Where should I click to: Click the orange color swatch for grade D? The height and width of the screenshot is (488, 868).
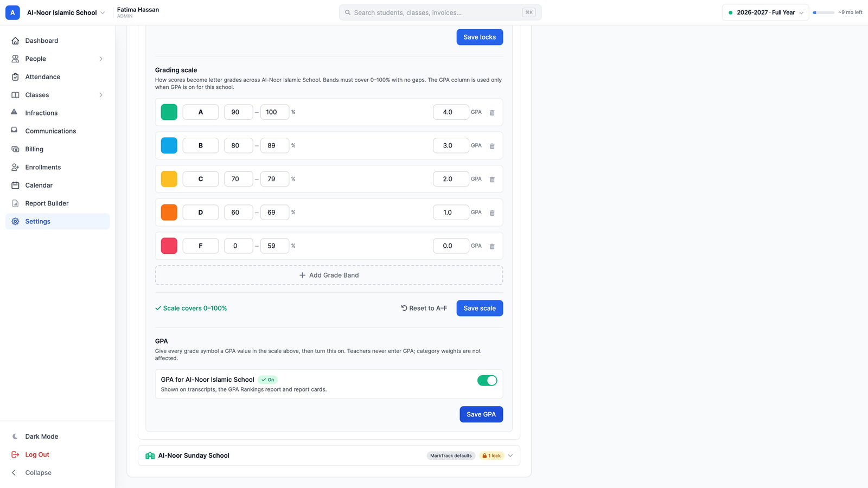tap(169, 213)
